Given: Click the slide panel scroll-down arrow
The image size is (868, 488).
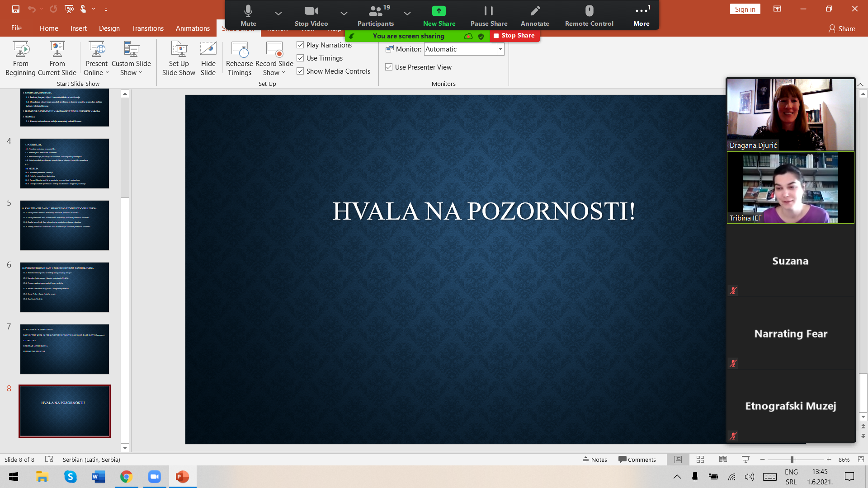Looking at the screenshot, I should pos(125,448).
